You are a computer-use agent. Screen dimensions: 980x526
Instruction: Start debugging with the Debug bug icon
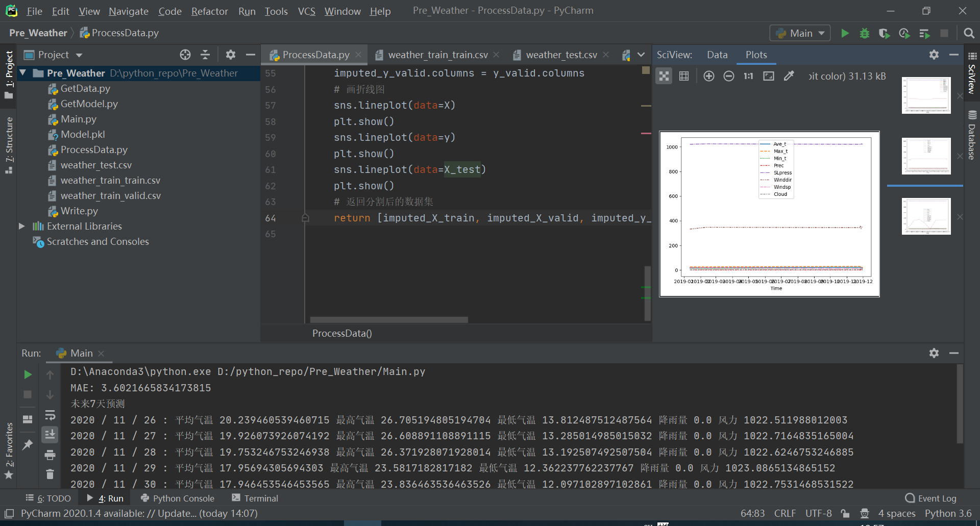864,33
